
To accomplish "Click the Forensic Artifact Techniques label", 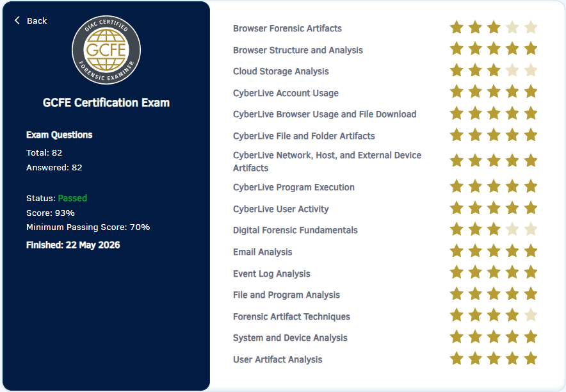I will coord(291,316).
